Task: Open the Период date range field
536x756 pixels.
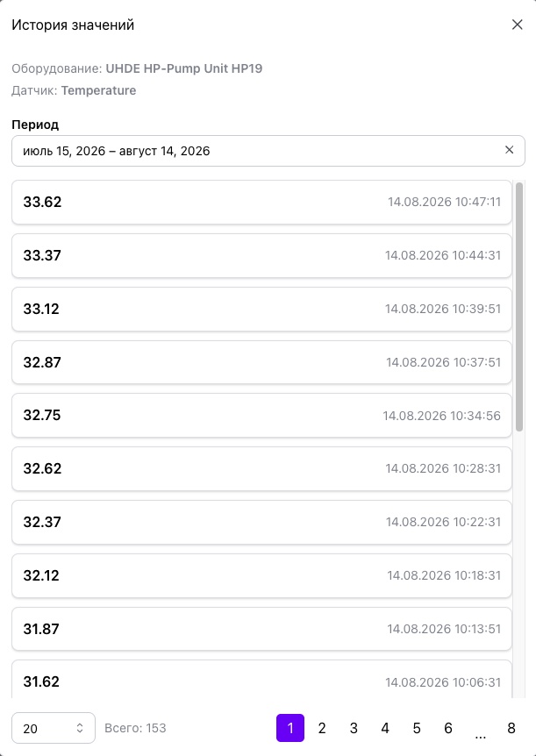Action: 268,151
